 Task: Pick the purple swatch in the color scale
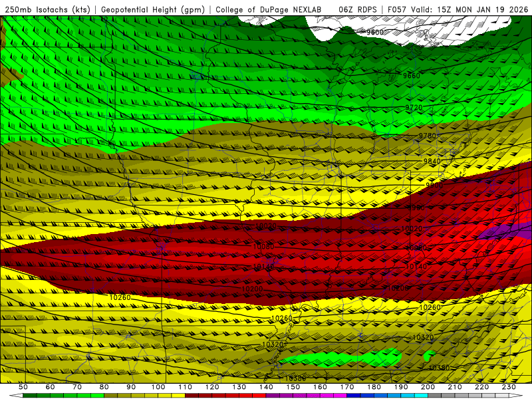click(273, 396)
